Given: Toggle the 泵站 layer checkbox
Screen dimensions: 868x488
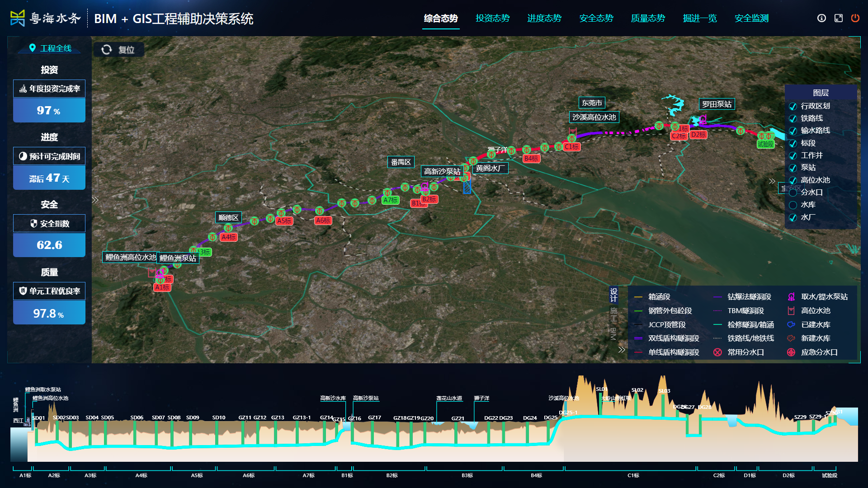Looking at the screenshot, I should pyautogui.click(x=793, y=168).
